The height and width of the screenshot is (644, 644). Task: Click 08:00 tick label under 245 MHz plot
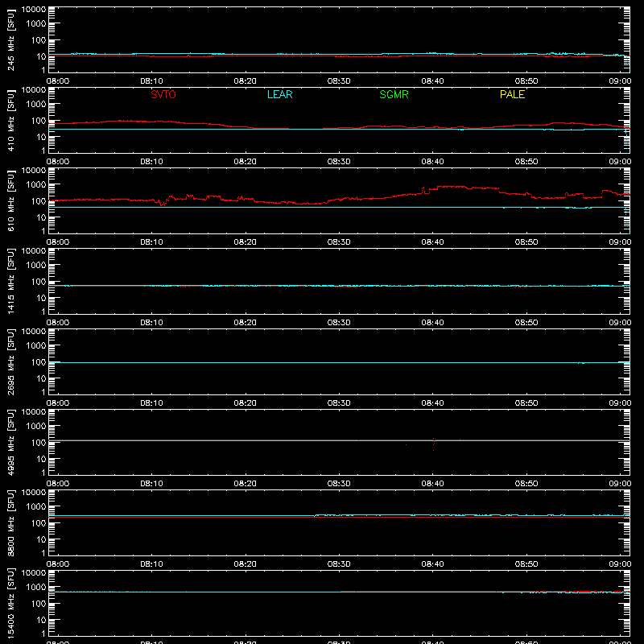point(58,81)
